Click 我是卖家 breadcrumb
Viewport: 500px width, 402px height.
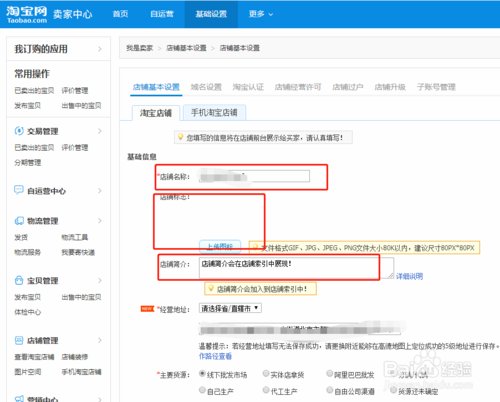(x=139, y=48)
